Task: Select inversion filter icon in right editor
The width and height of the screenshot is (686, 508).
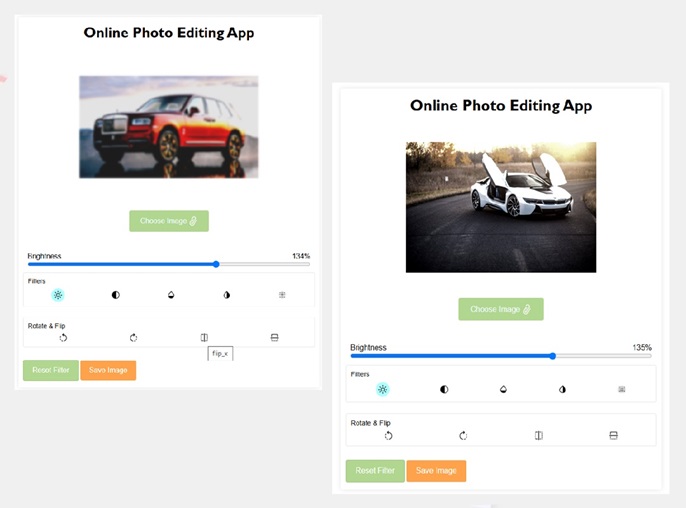Action: [x=562, y=389]
